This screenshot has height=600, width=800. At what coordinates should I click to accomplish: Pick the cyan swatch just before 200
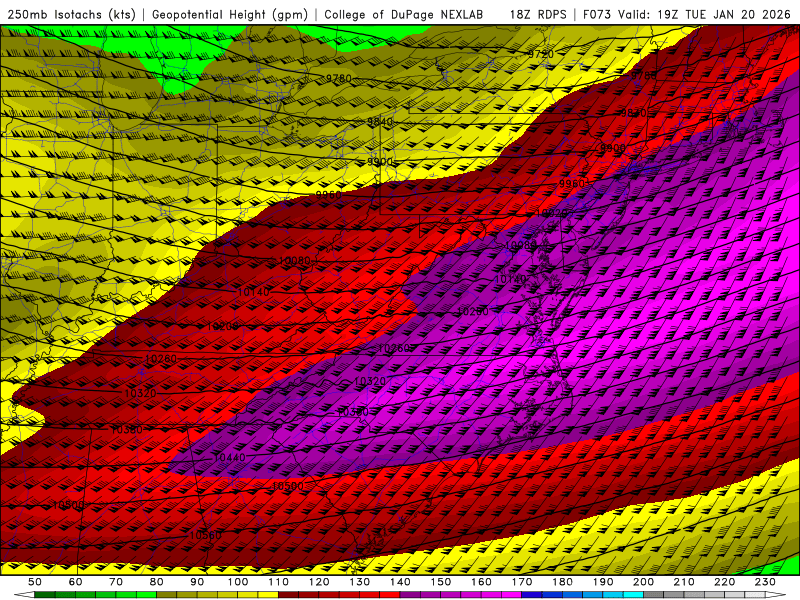coord(633,595)
